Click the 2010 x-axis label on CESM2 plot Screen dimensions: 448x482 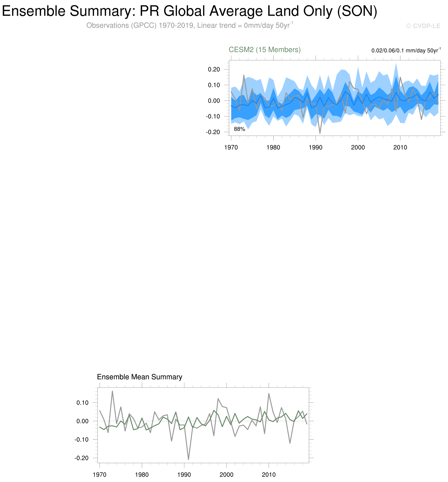click(400, 148)
